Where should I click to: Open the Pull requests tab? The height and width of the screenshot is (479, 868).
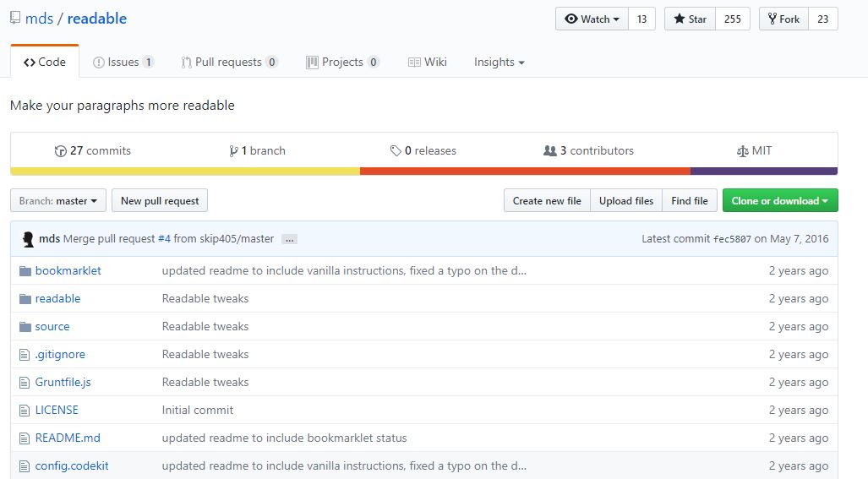click(x=229, y=62)
